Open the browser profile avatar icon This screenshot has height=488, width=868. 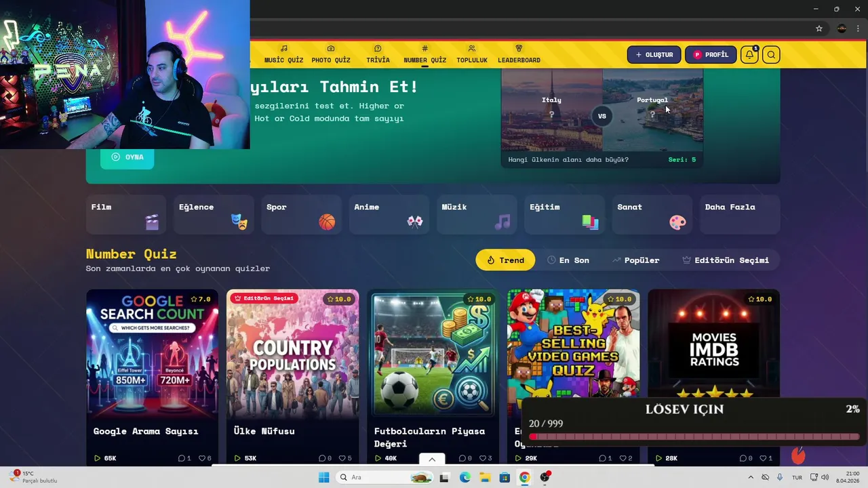point(842,28)
